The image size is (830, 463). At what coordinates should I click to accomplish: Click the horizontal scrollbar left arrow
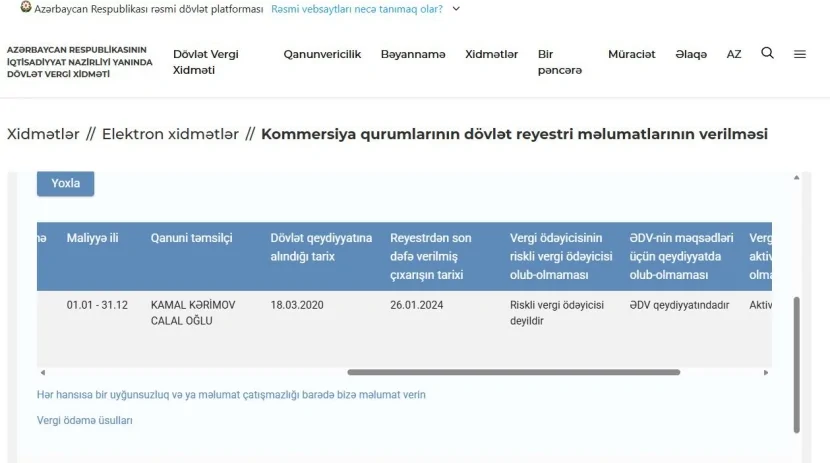pos(42,372)
